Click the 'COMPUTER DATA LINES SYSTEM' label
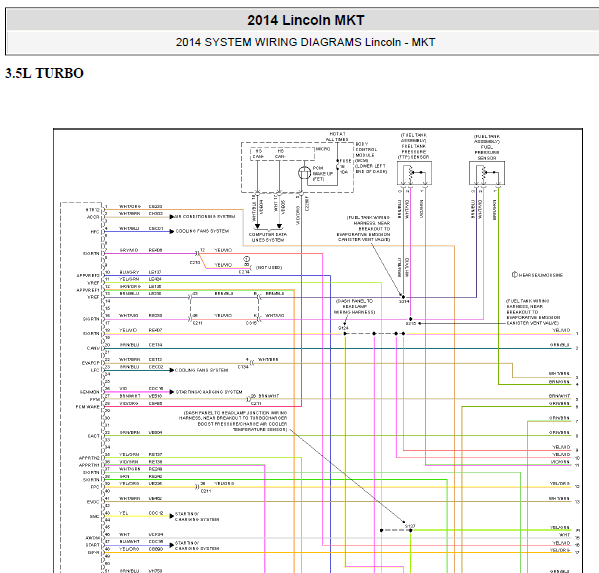Screen dimensions: 599x573 (x=268, y=237)
